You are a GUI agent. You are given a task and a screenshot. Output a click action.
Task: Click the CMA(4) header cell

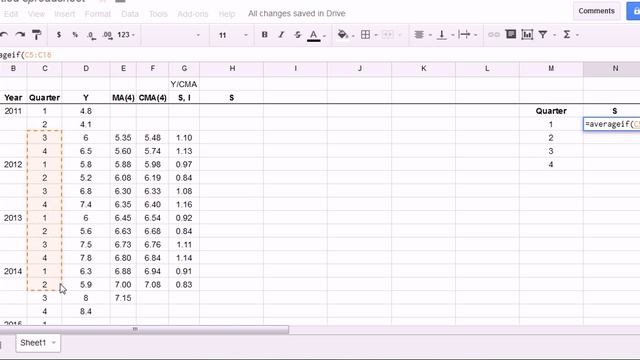[x=152, y=98]
